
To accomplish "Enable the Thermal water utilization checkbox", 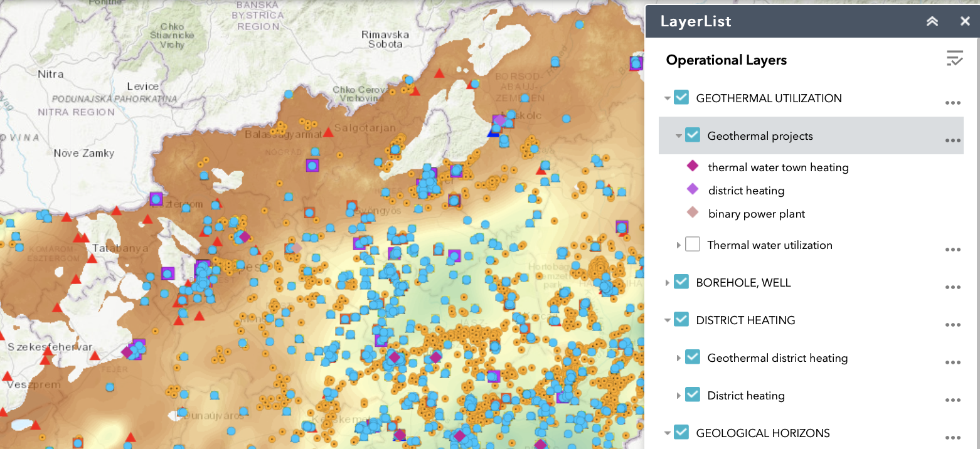I will point(693,244).
